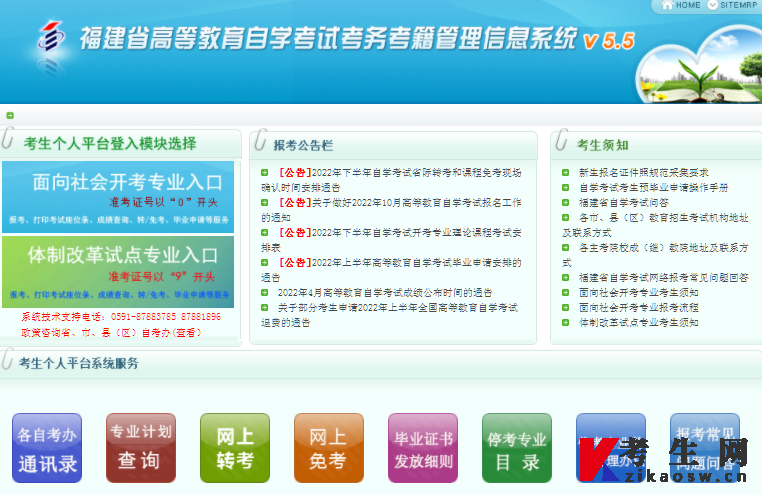Open the 各自考办通讯录 service icon
This screenshot has width=762, height=495.
[x=47, y=448]
